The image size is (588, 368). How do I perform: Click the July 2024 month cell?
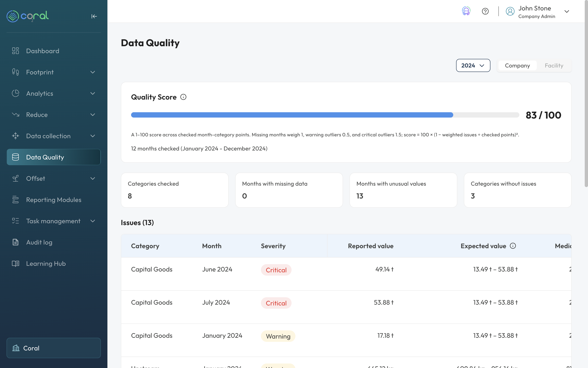pyautogui.click(x=216, y=302)
